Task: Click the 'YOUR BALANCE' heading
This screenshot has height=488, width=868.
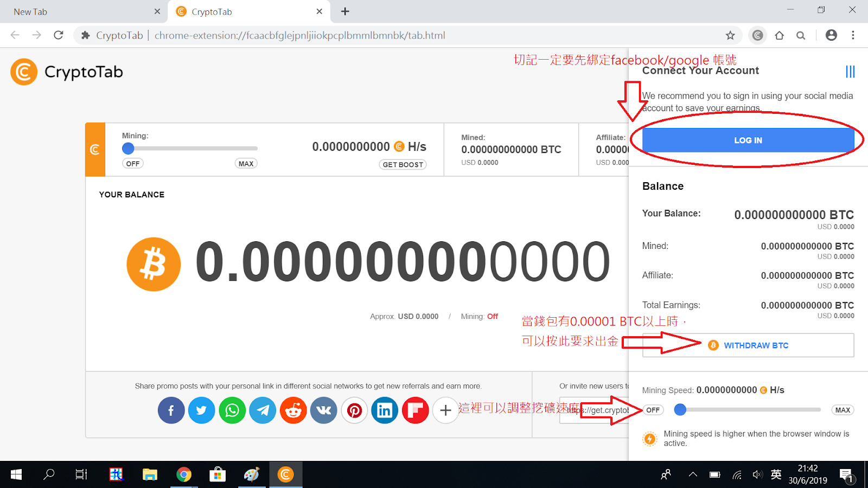Action: pos(132,195)
